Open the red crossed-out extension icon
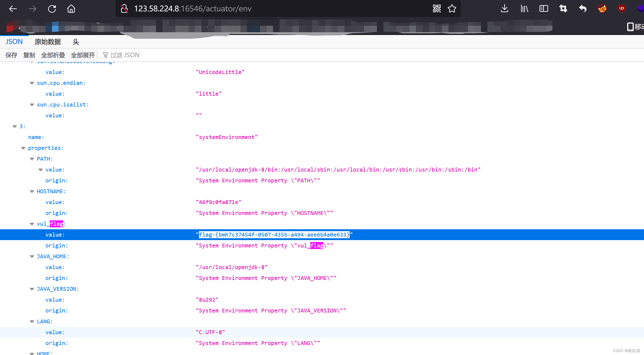The width and height of the screenshot is (644, 355). click(x=602, y=9)
